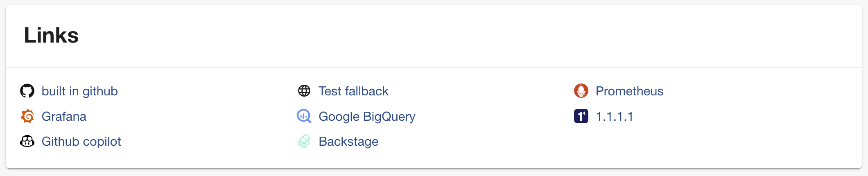Click the Github copilot robot icon
Viewport: 868px width, 176px height.
[x=27, y=141]
